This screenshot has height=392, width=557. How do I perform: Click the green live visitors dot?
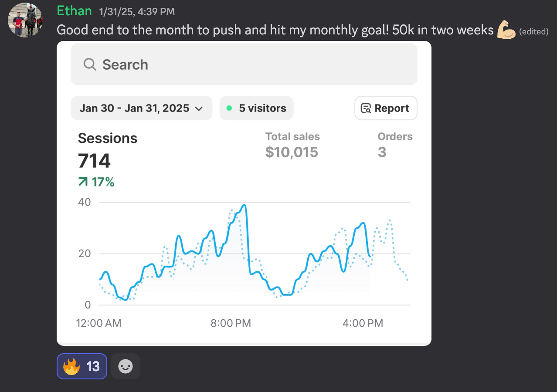click(x=229, y=108)
